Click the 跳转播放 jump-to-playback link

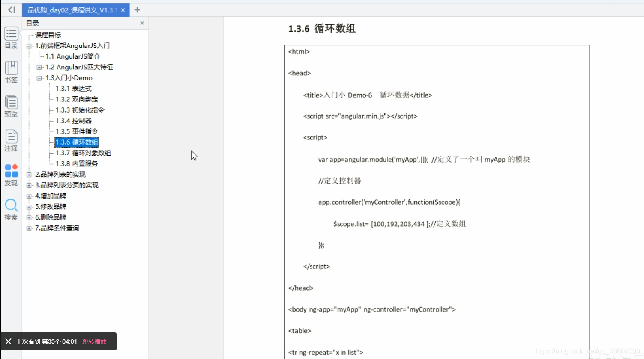[x=94, y=341]
